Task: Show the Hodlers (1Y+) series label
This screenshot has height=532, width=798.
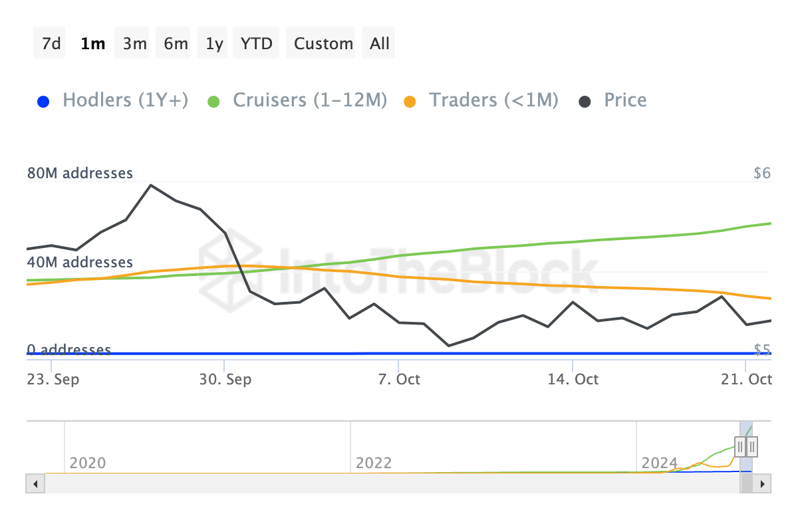Action: (125, 100)
